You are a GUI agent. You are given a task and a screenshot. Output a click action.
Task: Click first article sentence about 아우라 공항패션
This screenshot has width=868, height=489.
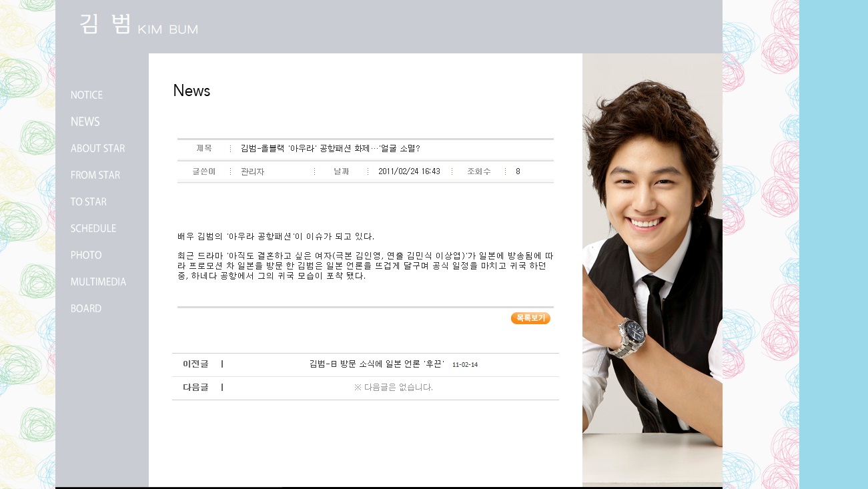(x=276, y=237)
